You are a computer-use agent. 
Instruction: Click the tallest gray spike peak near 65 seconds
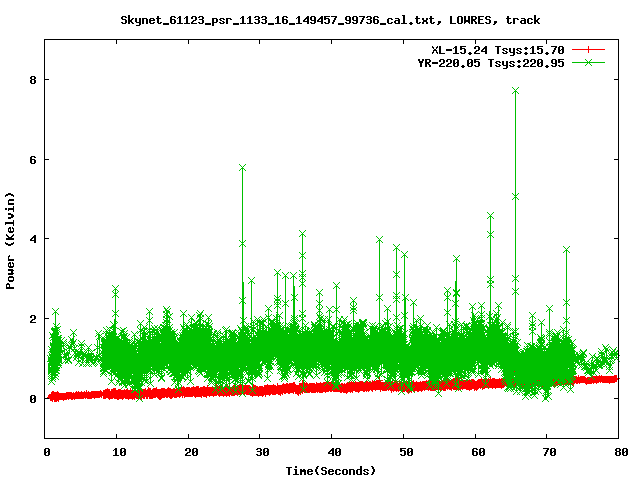(x=516, y=90)
